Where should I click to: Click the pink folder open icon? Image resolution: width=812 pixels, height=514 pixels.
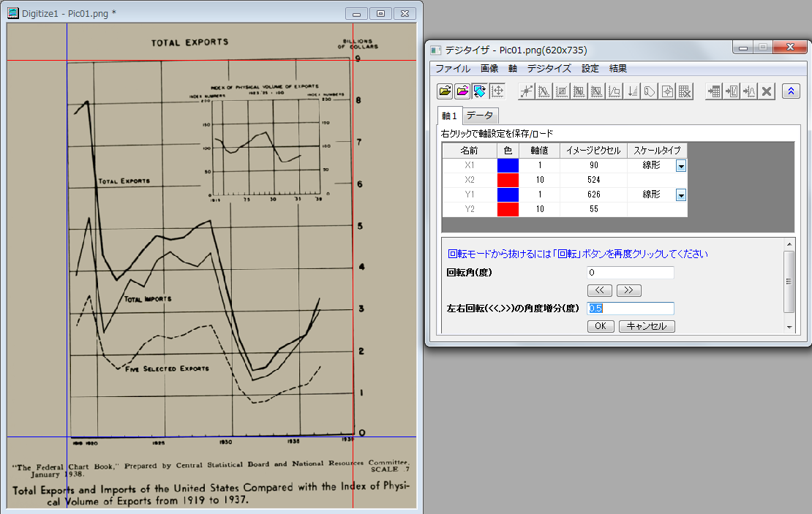[462, 91]
